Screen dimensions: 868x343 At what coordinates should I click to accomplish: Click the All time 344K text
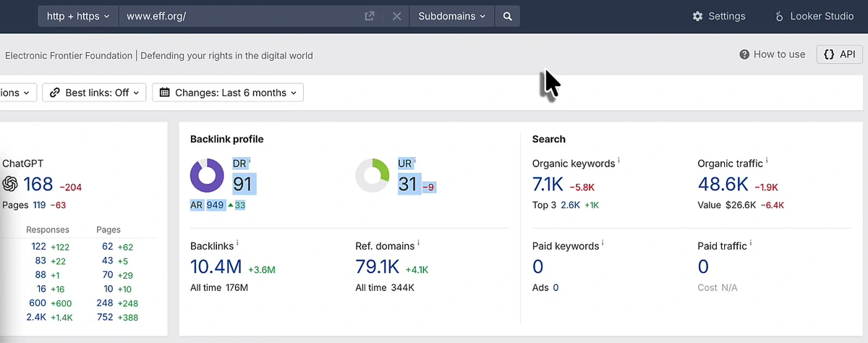coord(385,288)
